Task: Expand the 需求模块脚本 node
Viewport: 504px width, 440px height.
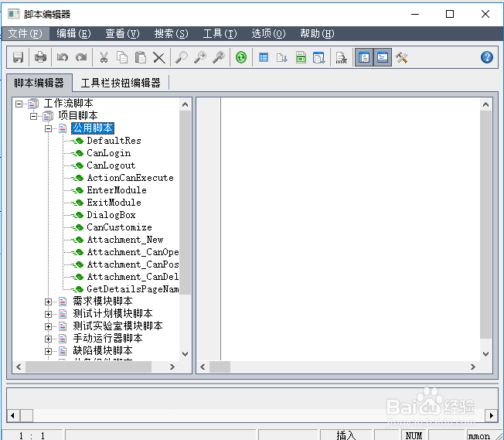Action: (x=48, y=302)
